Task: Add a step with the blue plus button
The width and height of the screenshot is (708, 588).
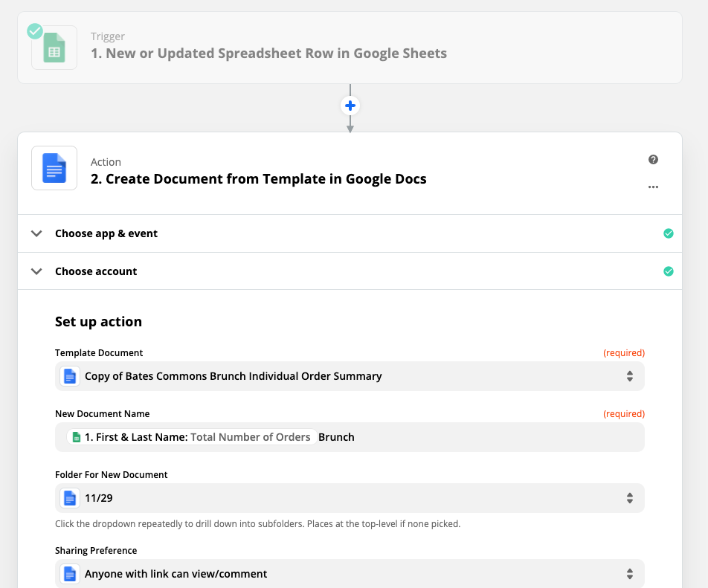Action: pos(350,106)
